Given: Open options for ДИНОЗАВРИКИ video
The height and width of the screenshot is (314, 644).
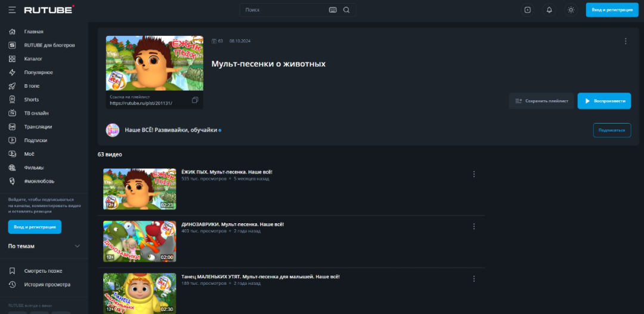Looking at the screenshot, I should click(474, 227).
